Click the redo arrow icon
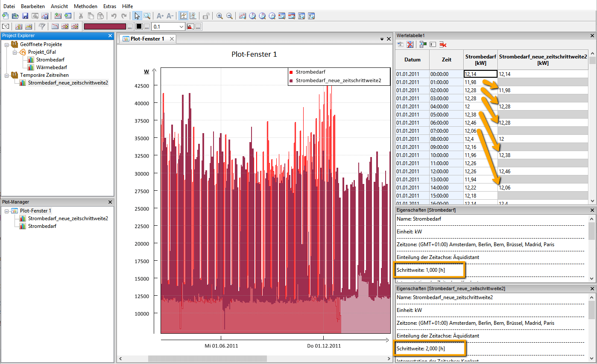The height and width of the screenshot is (364, 597). click(124, 16)
